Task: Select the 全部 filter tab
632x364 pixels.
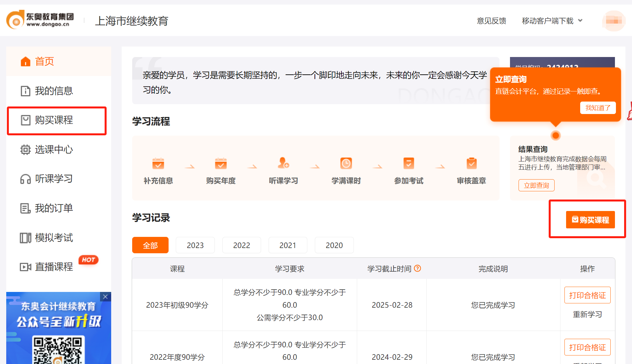Action: [x=150, y=245]
